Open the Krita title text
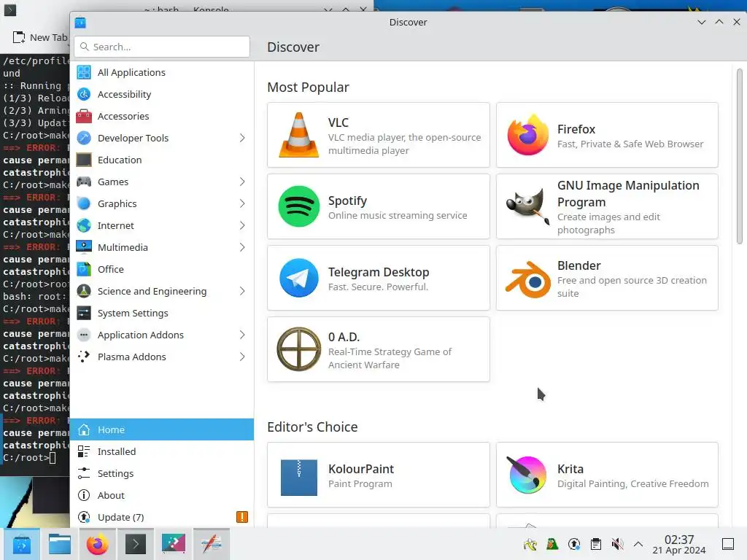747x560 pixels. point(570,469)
